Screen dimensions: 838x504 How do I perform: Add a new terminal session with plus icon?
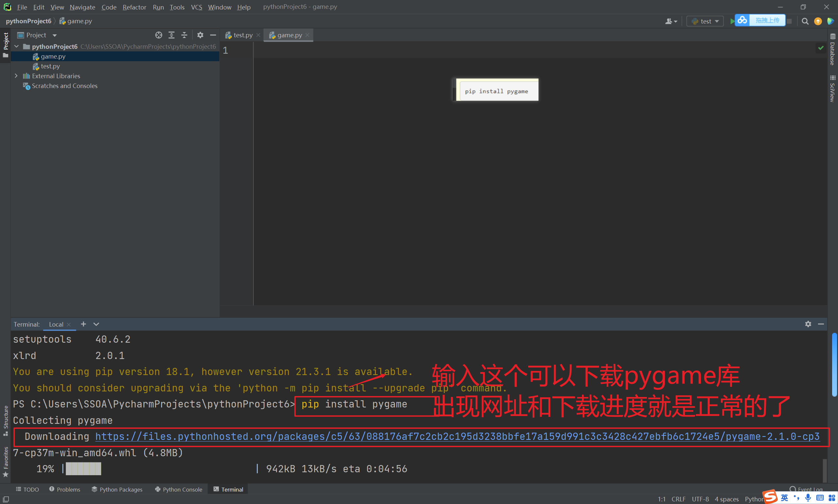click(83, 324)
